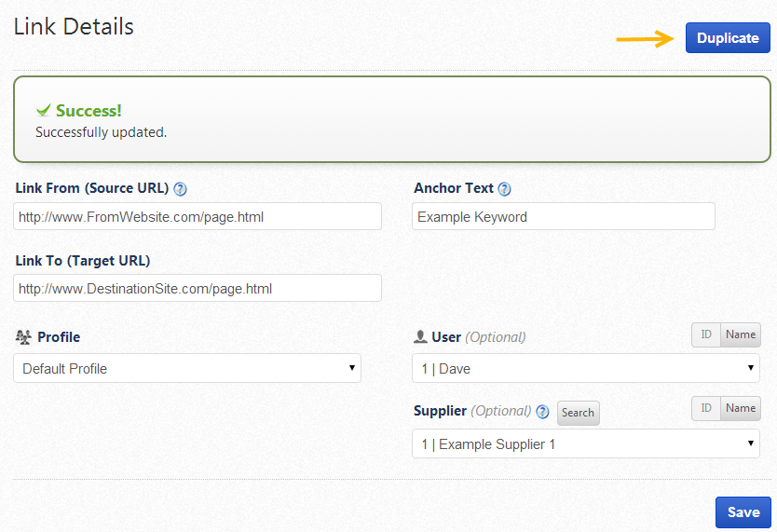This screenshot has height=532, width=777.
Task: Click help icon next to Anchor Text
Action: [504, 188]
